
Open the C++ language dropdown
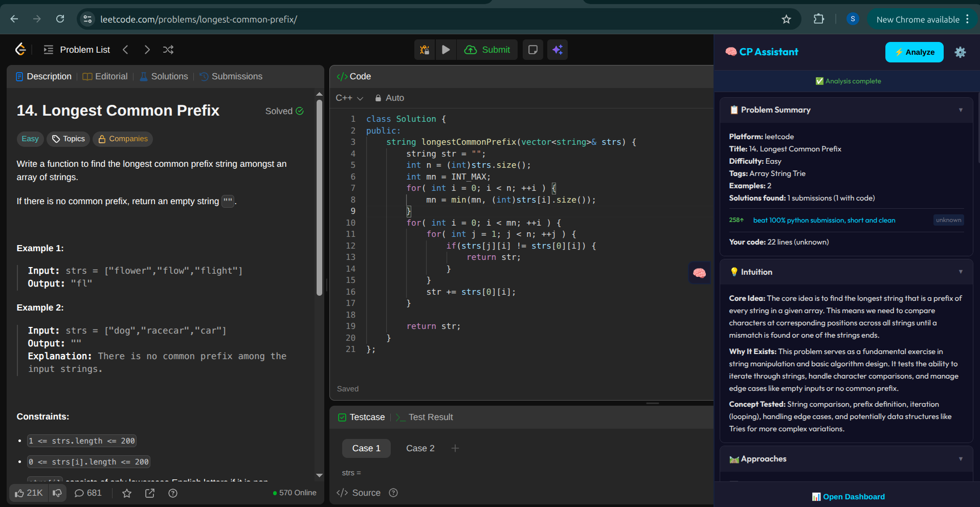point(349,98)
